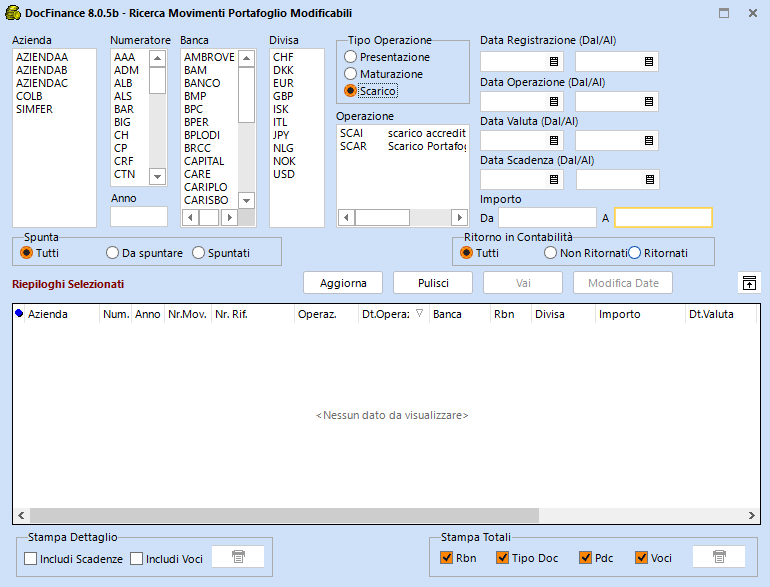The height and width of the screenshot is (587, 770).
Task: Select CARIPLO in Banca list
Action: (x=210, y=187)
